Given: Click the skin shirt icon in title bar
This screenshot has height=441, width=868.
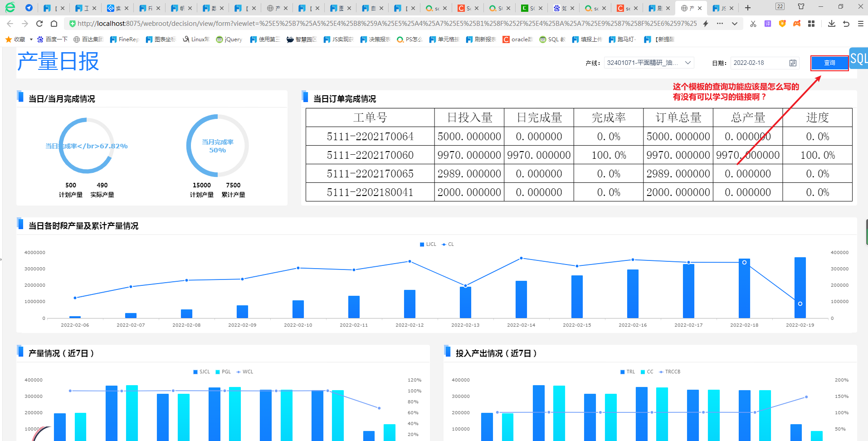Looking at the screenshot, I should pyautogui.click(x=801, y=6).
